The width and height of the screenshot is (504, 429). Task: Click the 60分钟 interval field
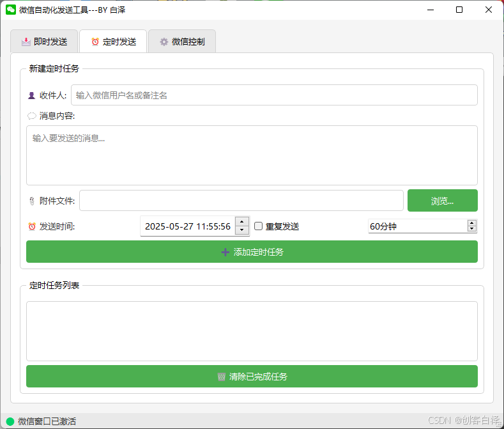point(418,226)
